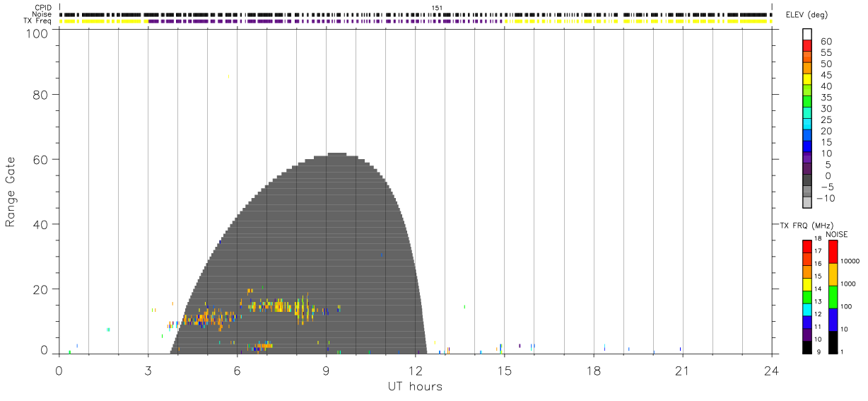The height and width of the screenshot is (401, 868).
Task: Click the "55" label on ELEV colorbar
Action: (x=826, y=53)
